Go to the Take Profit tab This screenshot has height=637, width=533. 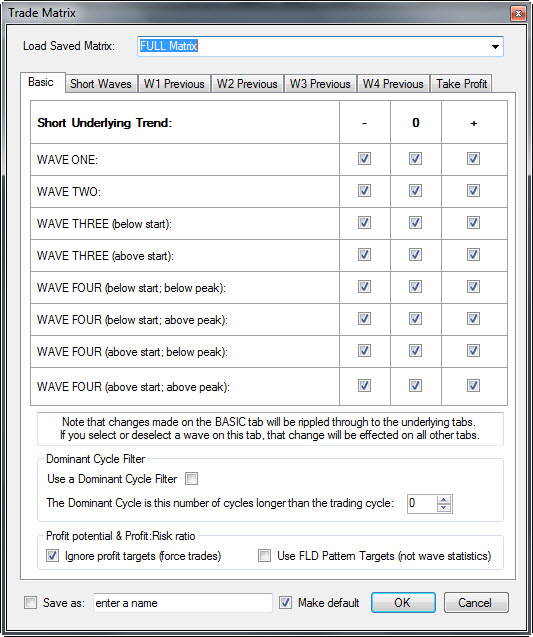(461, 84)
